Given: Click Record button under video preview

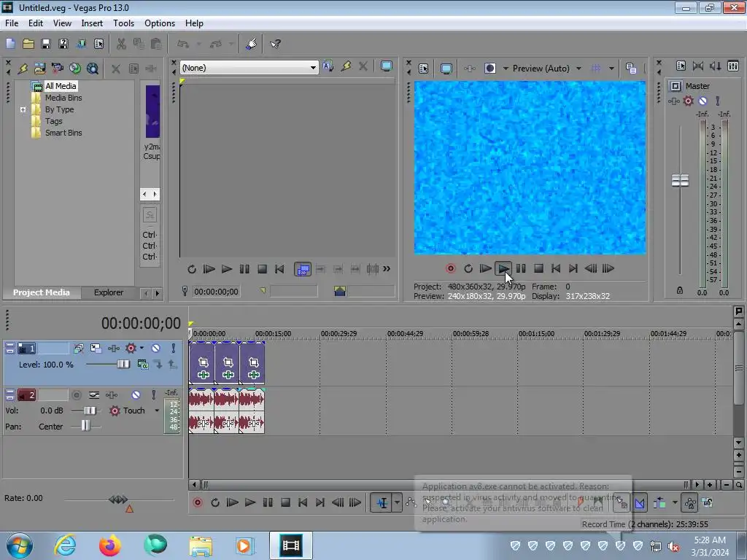Looking at the screenshot, I should 451,268.
